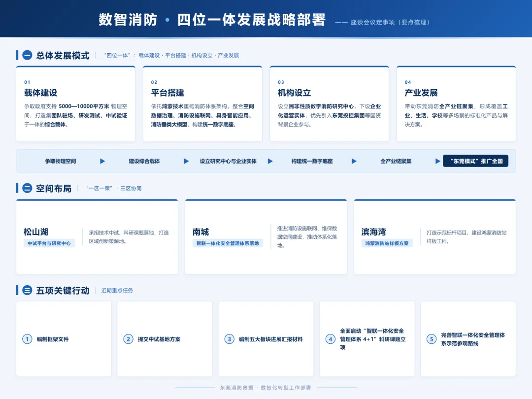Click the footer text 东莞消防救援 · 数智化转型工作部署
532x399 pixels.
(x=266, y=388)
